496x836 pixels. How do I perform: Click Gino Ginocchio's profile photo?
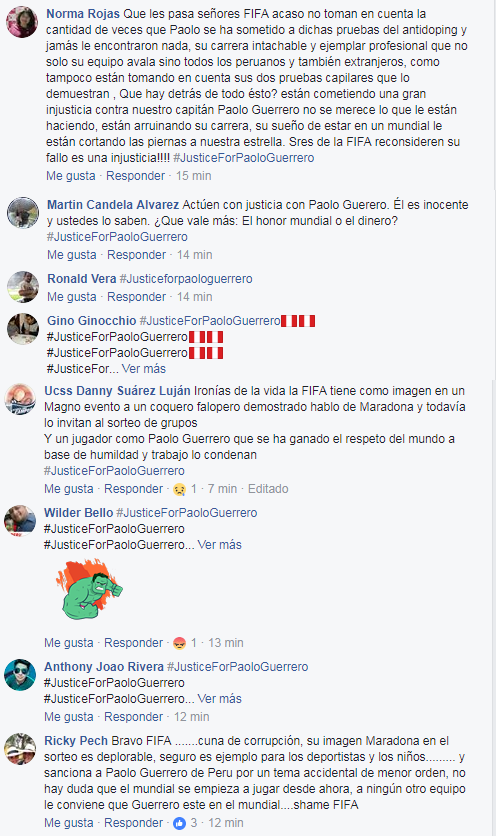click(23, 329)
